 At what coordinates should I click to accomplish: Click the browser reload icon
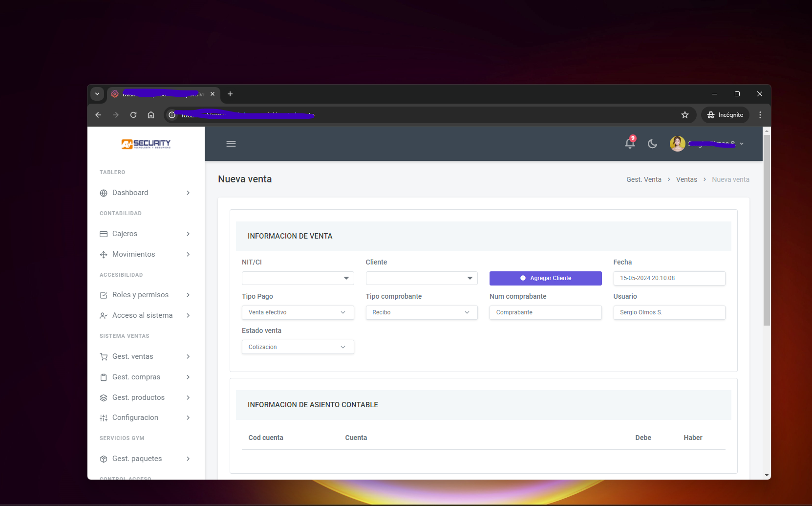click(133, 115)
